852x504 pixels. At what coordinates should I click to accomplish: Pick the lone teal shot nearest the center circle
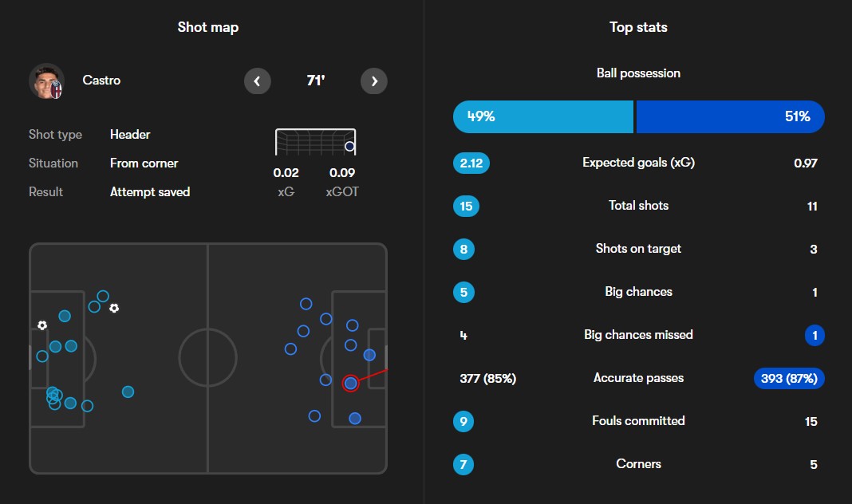click(x=128, y=392)
